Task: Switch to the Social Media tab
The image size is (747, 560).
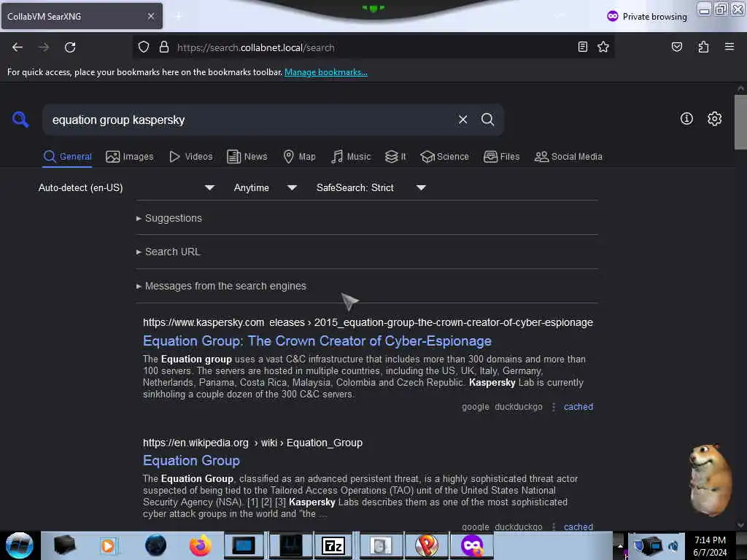Action: pyautogui.click(x=568, y=157)
